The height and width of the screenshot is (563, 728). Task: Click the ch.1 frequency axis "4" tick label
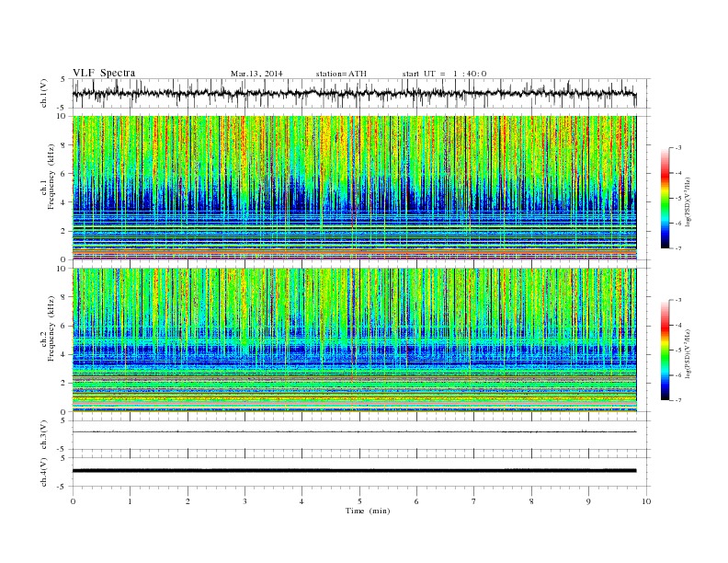pyautogui.click(x=63, y=202)
